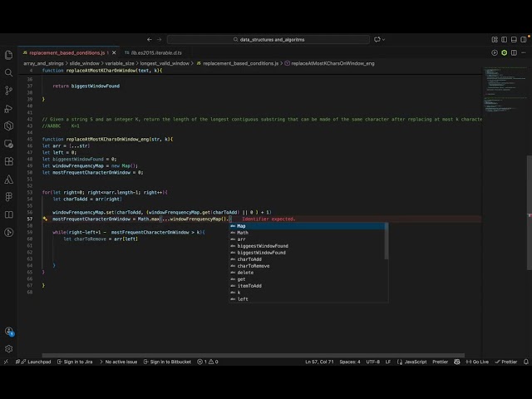Open the Remote Explorer view
The width and height of the screenshot is (532, 399).
9,144
